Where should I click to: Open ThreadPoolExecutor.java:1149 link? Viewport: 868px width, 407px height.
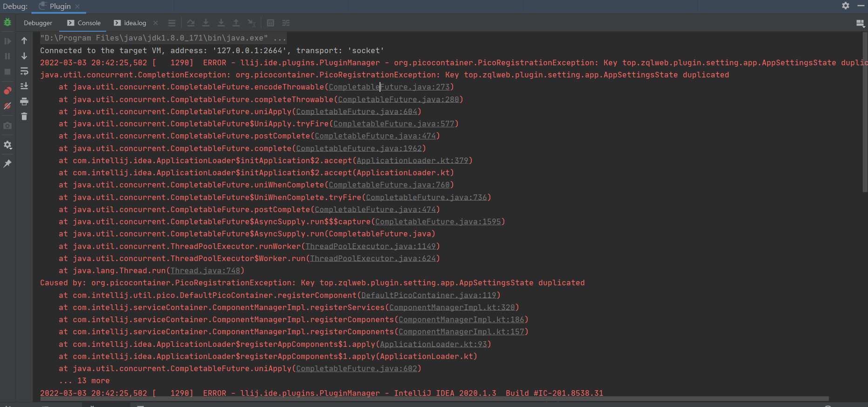point(371,246)
